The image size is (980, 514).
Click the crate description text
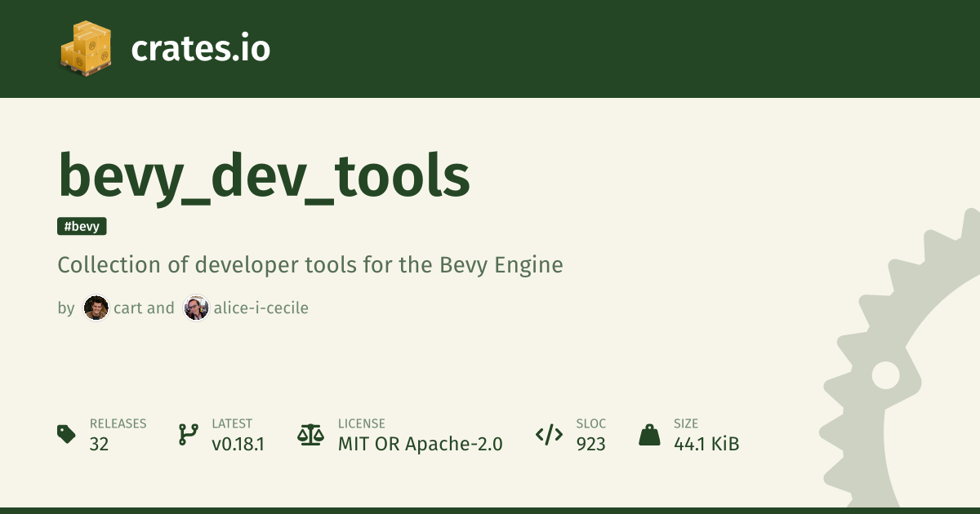click(310, 265)
